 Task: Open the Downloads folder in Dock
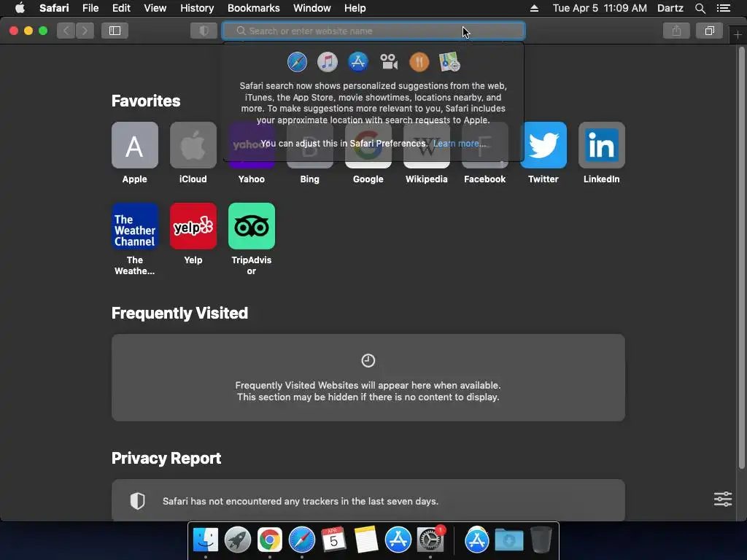coord(508,540)
